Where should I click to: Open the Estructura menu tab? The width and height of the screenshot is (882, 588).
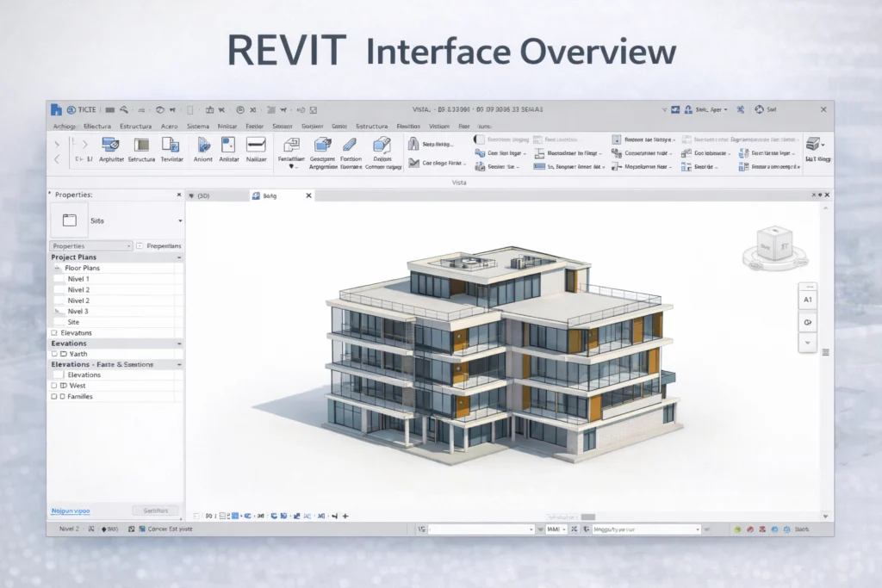tap(134, 125)
